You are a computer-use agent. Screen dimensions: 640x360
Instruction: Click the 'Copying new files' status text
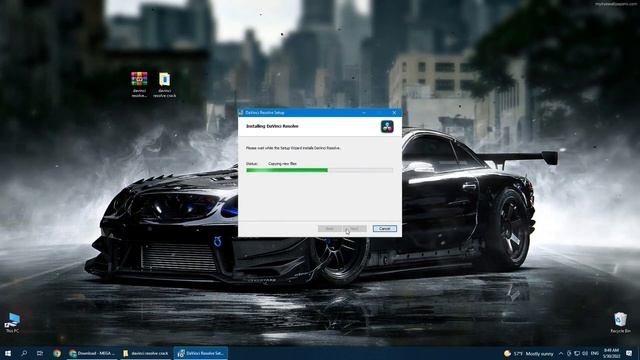coord(282,164)
